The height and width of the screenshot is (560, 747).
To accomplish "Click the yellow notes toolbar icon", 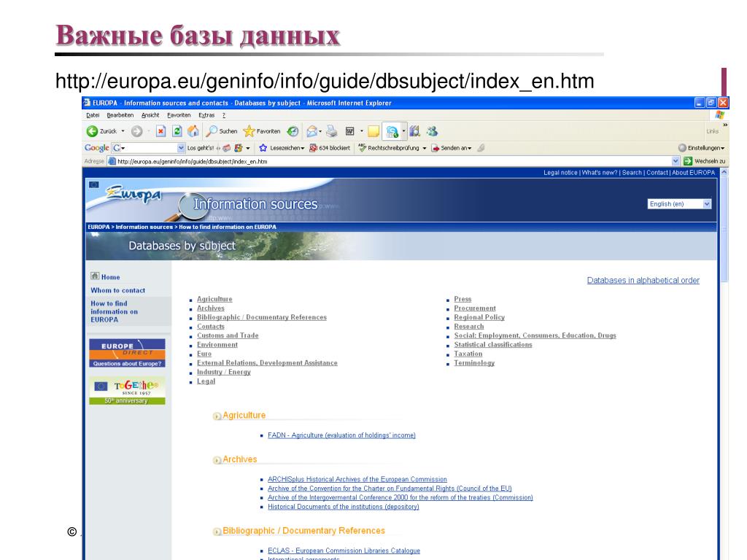I will coord(374,131).
